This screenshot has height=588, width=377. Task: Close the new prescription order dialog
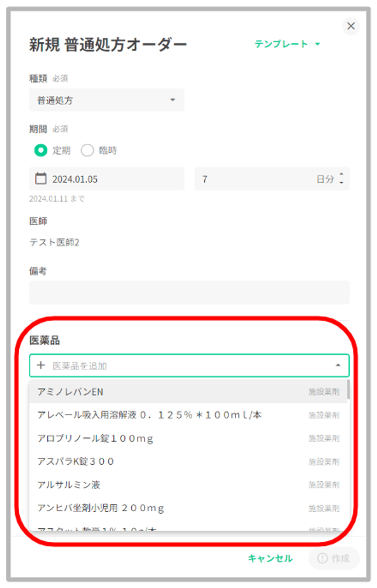click(351, 26)
